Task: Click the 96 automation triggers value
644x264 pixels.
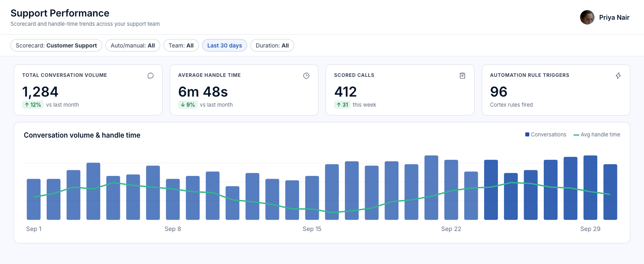Action: pos(499,92)
